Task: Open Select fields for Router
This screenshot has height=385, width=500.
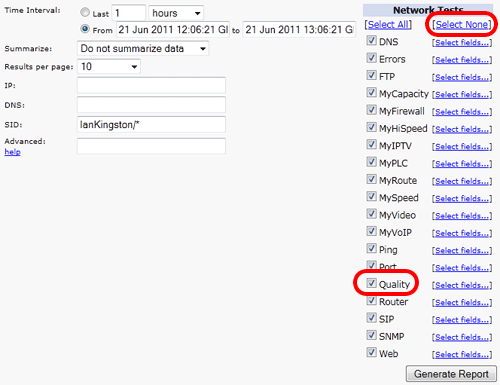Action: point(462,303)
